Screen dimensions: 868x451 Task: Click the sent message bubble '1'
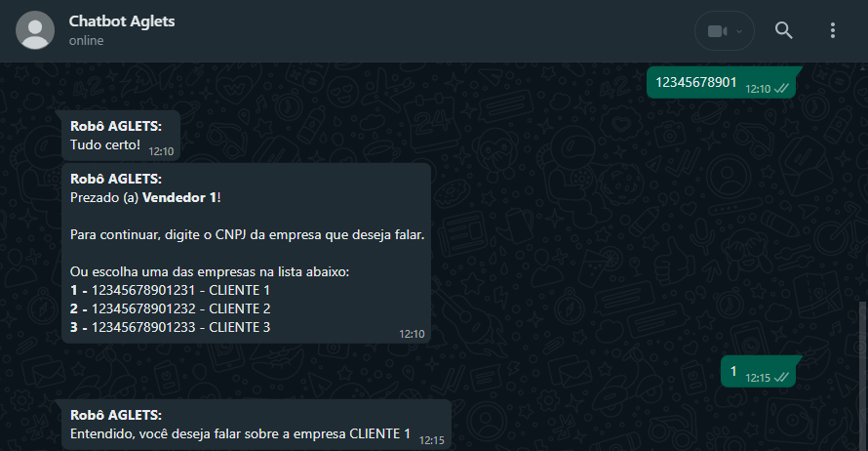click(x=760, y=372)
